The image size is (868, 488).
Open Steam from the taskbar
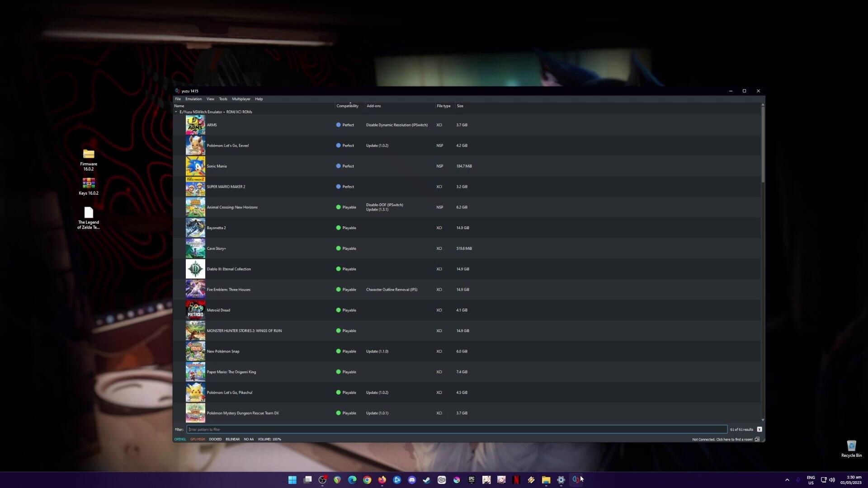point(427,480)
